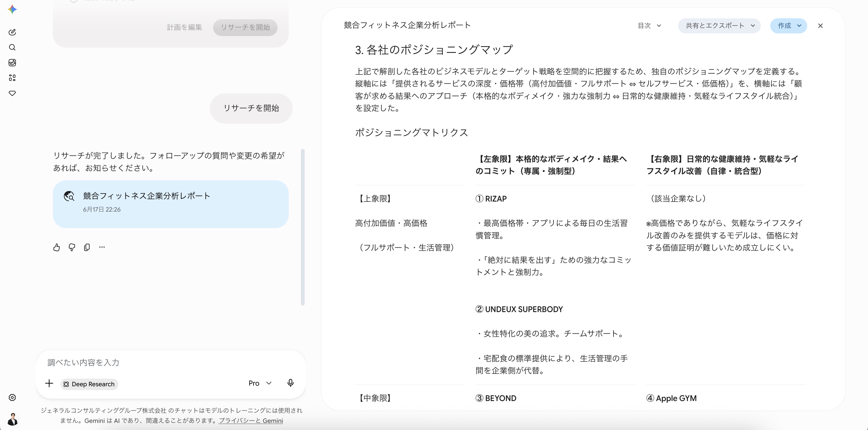Open the search chats magnifier icon

12,48
